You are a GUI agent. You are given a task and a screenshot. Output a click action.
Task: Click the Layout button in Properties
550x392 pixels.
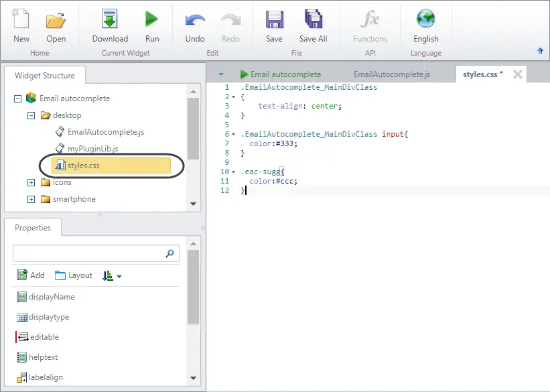(x=74, y=275)
